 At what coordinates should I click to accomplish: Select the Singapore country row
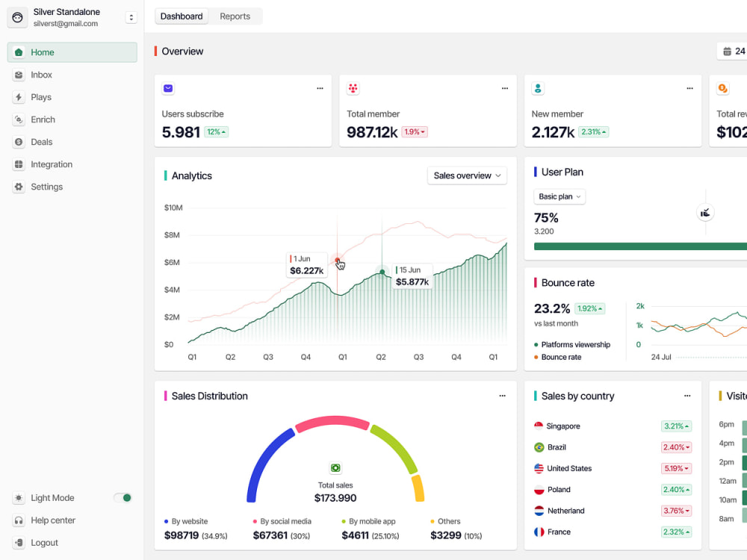[x=613, y=426]
